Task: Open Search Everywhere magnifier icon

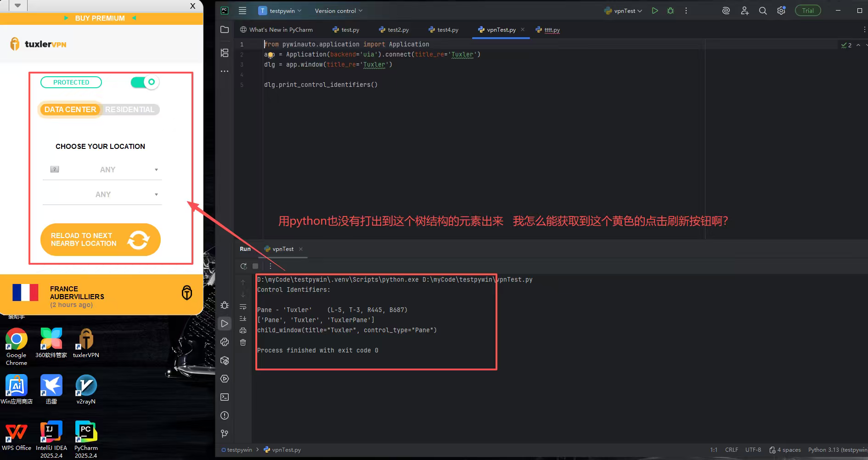Action: [763, 11]
